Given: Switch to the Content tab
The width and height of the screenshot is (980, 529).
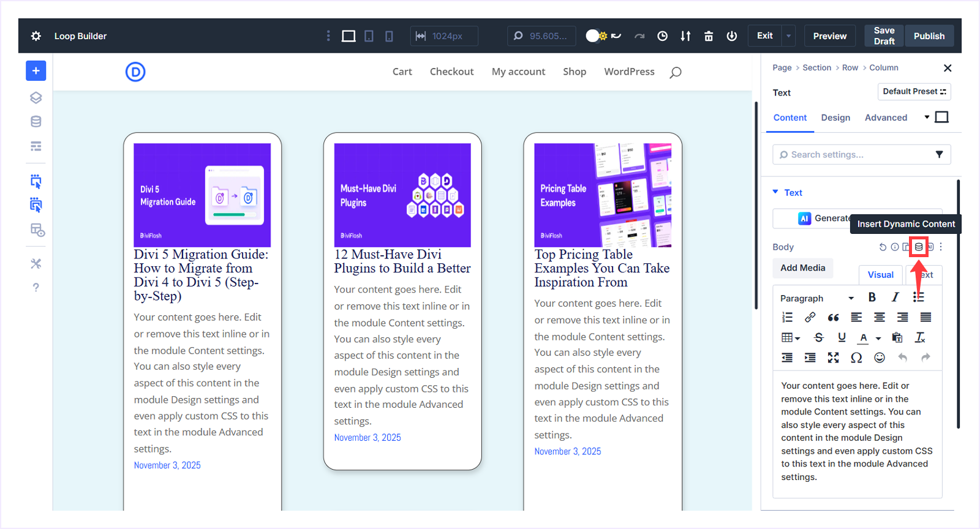Looking at the screenshot, I should 790,118.
